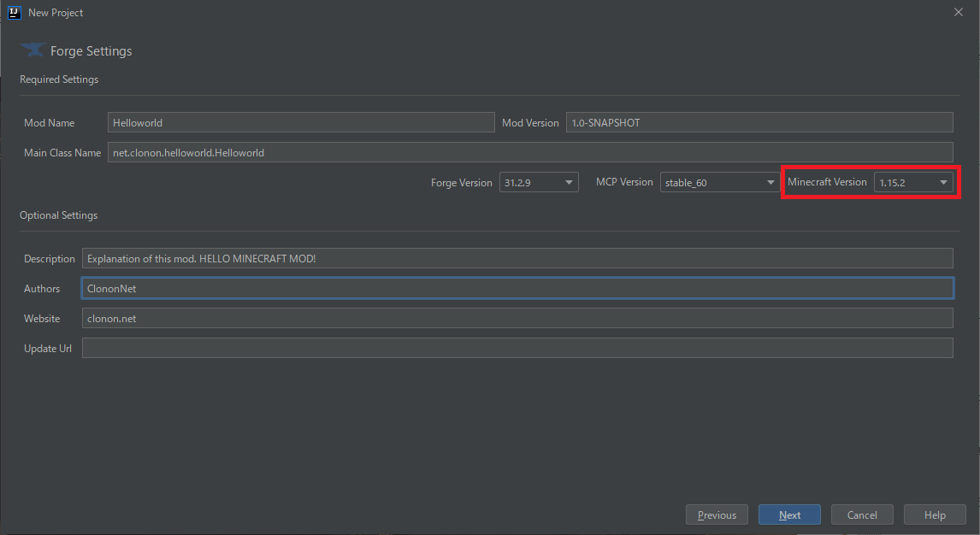Image resolution: width=980 pixels, height=535 pixels.
Task: Click the 'Mod Version' label
Action: pos(531,123)
